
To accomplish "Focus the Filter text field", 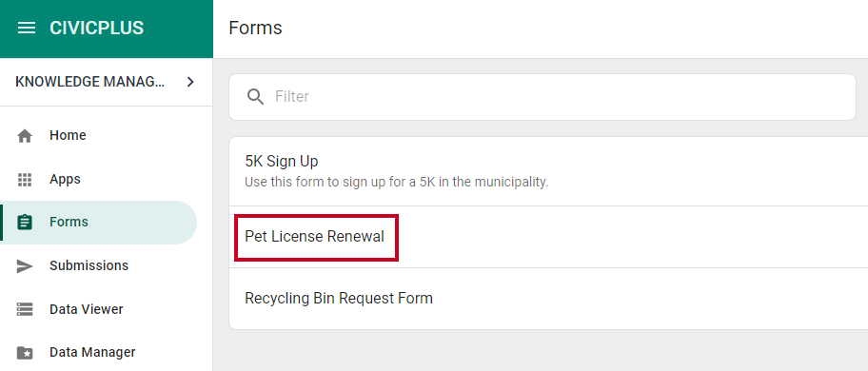I will (542, 97).
